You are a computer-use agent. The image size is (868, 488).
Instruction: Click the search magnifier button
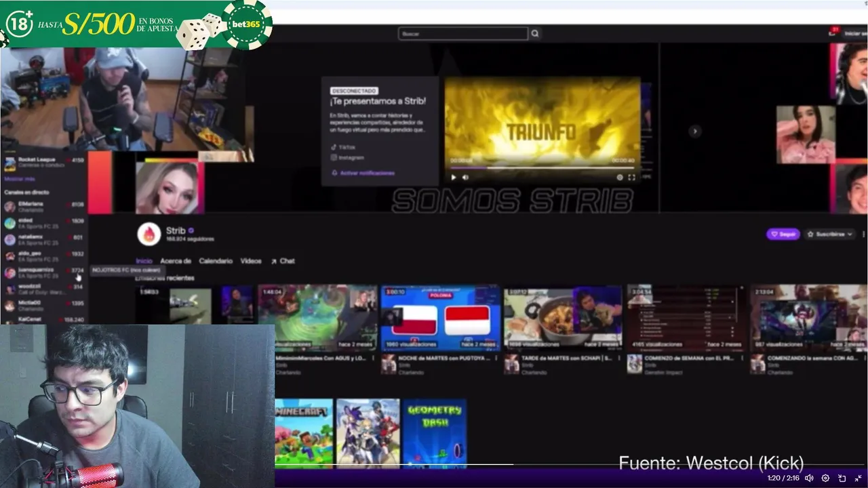(535, 33)
